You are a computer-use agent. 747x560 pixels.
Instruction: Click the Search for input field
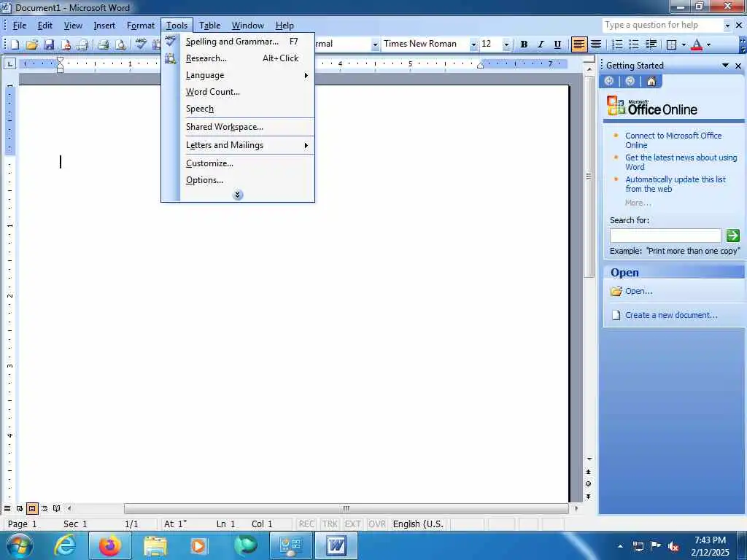(665, 236)
